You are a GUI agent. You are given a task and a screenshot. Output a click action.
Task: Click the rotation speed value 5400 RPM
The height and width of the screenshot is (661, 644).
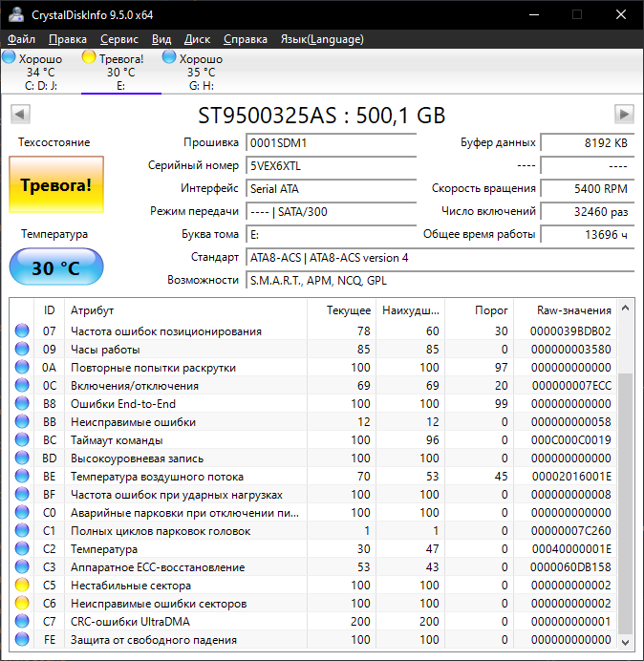[x=588, y=188]
